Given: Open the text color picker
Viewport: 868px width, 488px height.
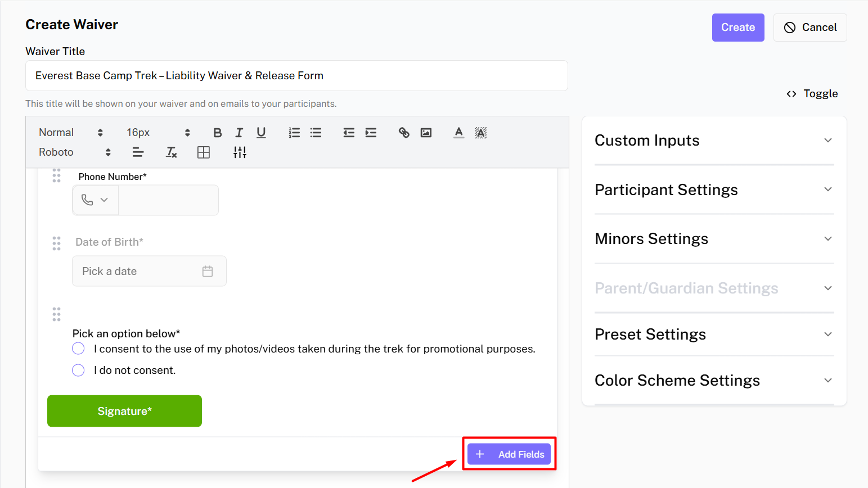Looking at the screenshot, I should click(x=459, y=133).
